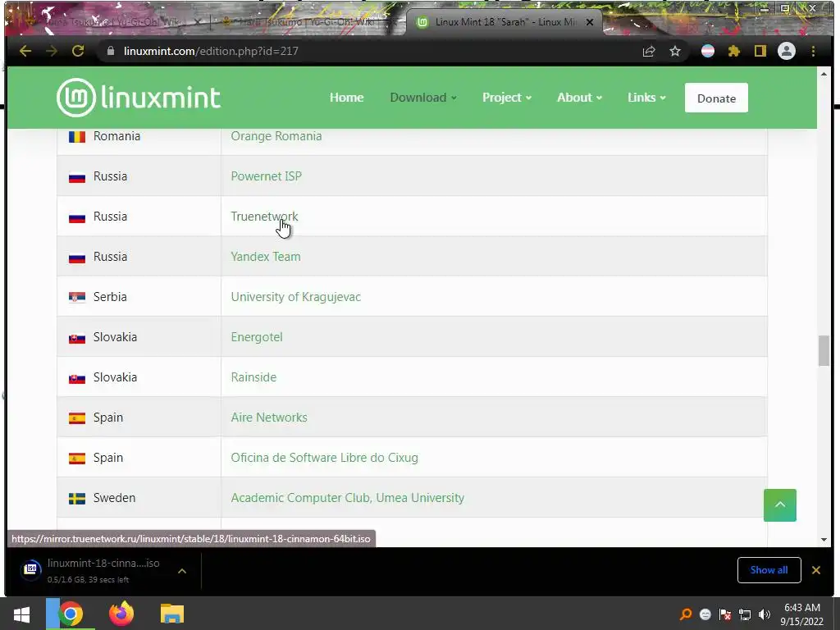
Task: Open the Energotel mirror link
Action: [x=257, y=337]
